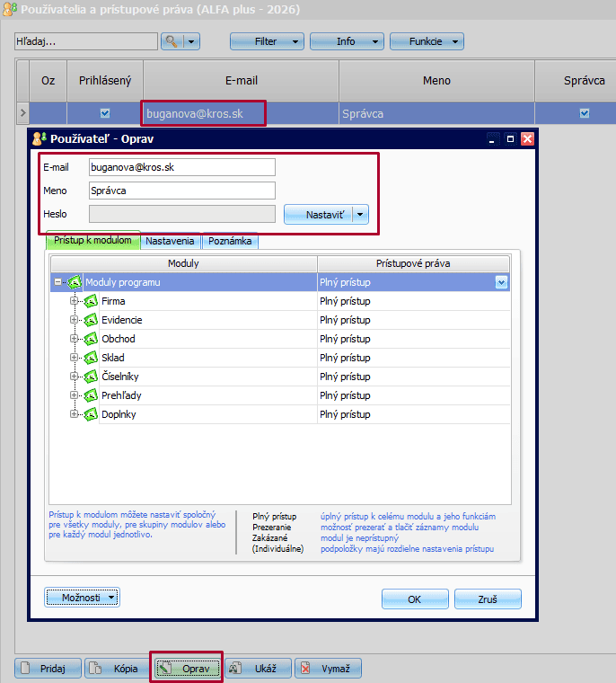
Task: Click the Obchod module icon
Action: coord(91,339)
